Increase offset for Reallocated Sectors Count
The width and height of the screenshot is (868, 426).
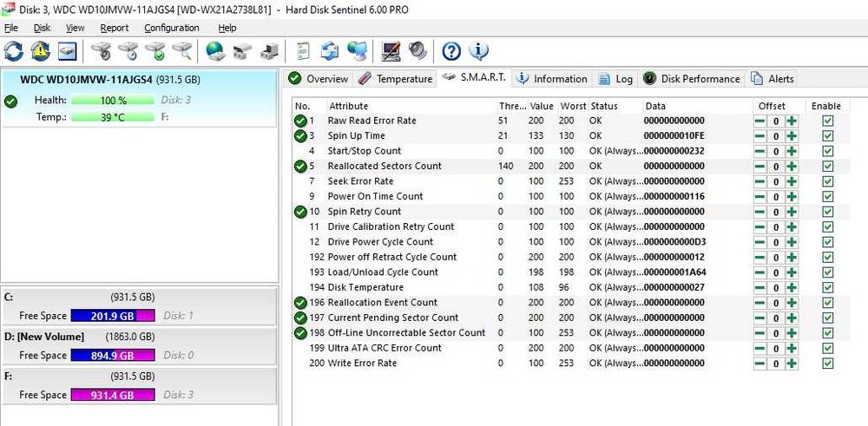[792, 167]
